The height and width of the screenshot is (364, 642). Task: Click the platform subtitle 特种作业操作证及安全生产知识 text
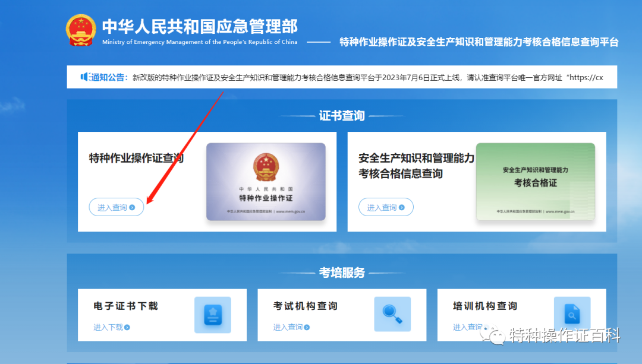[479, 42]
